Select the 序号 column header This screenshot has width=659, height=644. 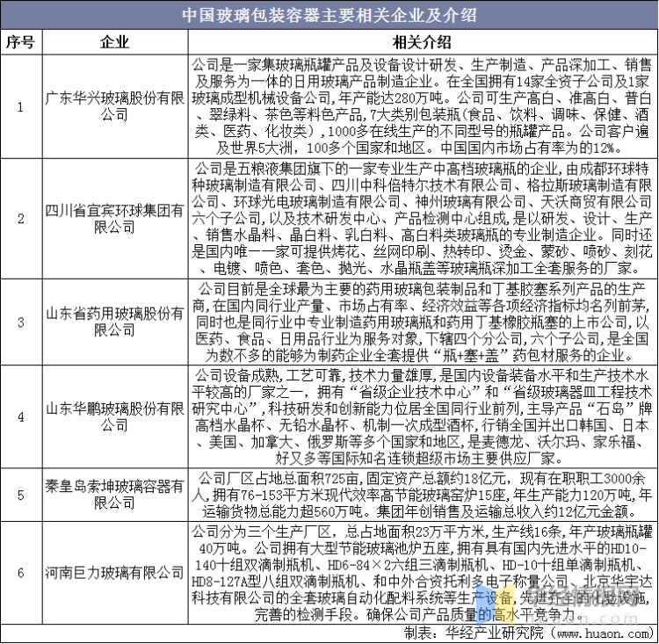20,42
